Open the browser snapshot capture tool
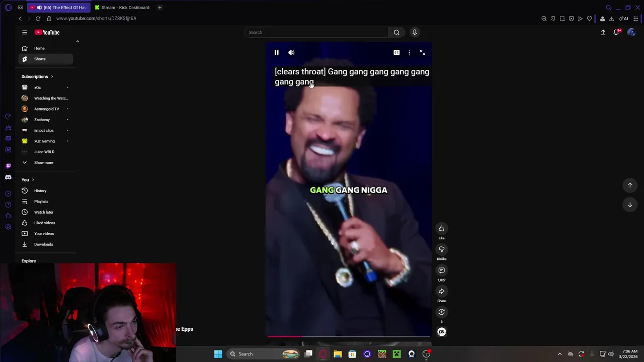 pyautogui.click(x=562, y=19)
